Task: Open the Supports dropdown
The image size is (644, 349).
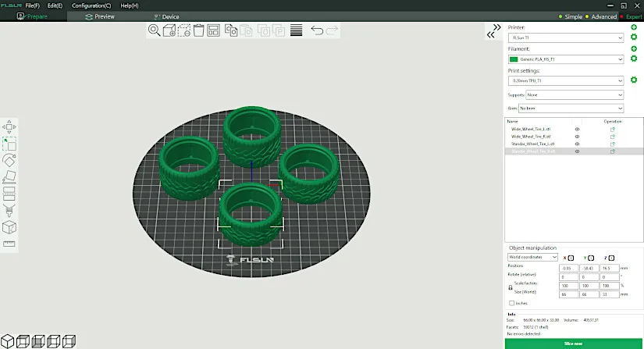Action: pos(575,94)
